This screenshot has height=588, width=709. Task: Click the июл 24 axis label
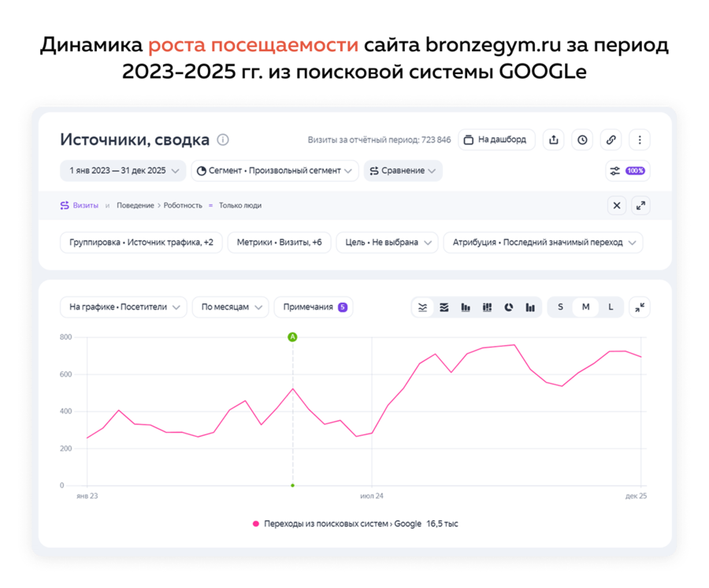372,497
